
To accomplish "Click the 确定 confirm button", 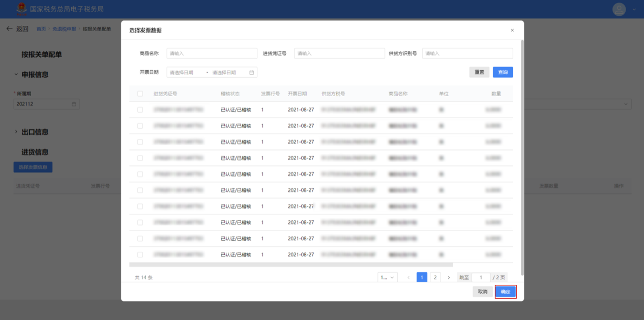I will pyautogui.click(x=505, y=292).
